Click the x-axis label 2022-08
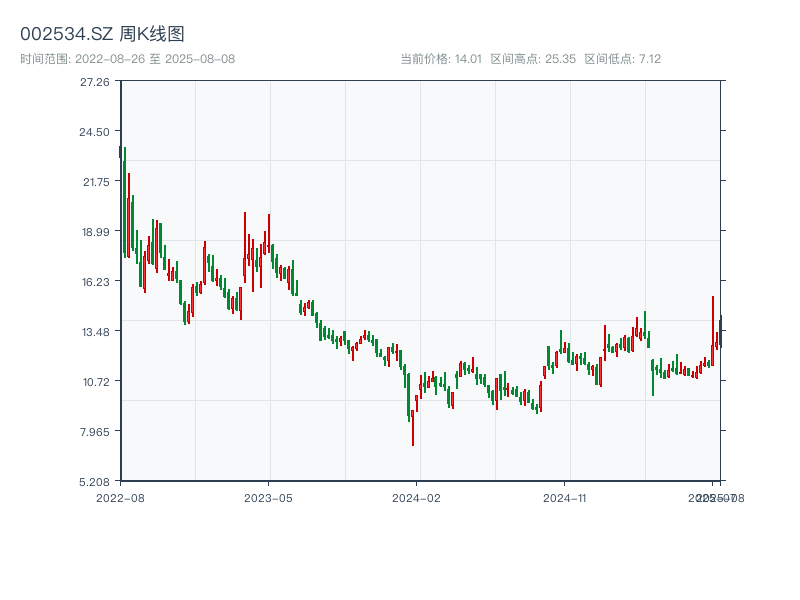 click(120, 498)
